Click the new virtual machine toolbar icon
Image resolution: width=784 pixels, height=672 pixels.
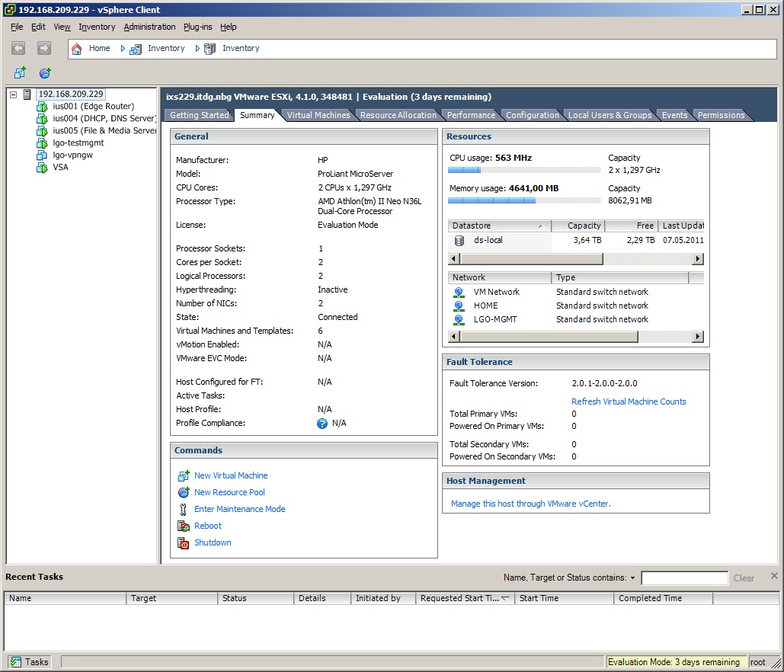click(20, 73)
